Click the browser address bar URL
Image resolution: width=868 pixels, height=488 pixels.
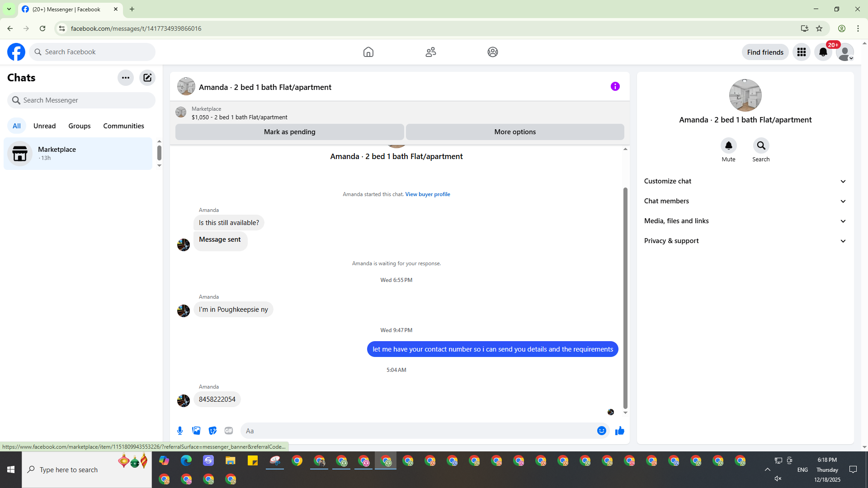click(x=136, y=28)
